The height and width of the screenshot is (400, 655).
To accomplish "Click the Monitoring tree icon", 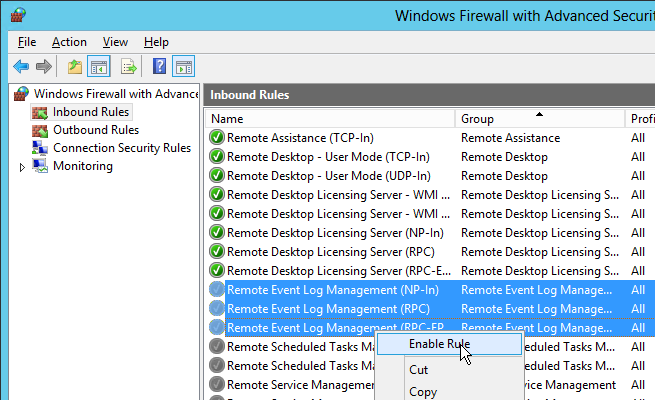I will (x=40, y=166).
